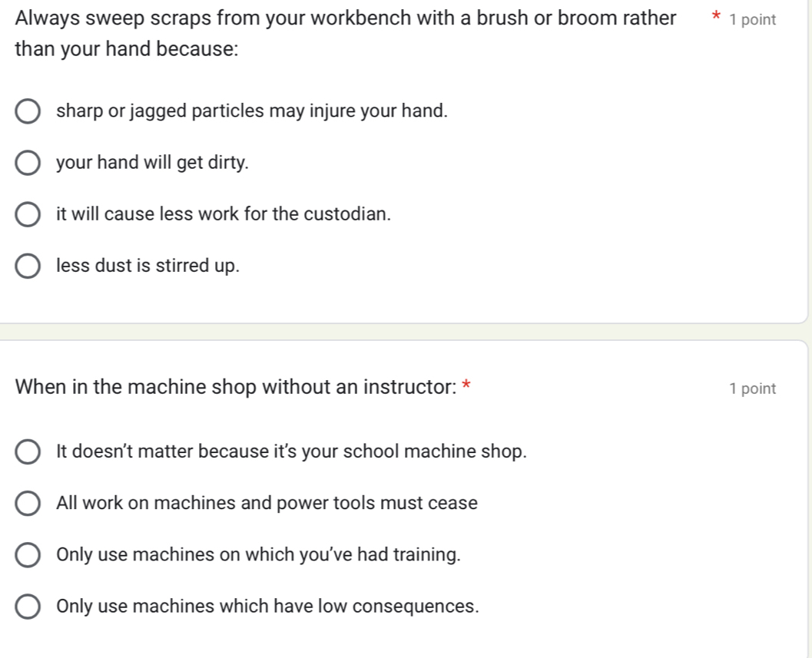This screenshot has height=658, width=812.
Task: Click the label text 'Only use machines on which you've had training.'
Action: (x=259, y=555)
